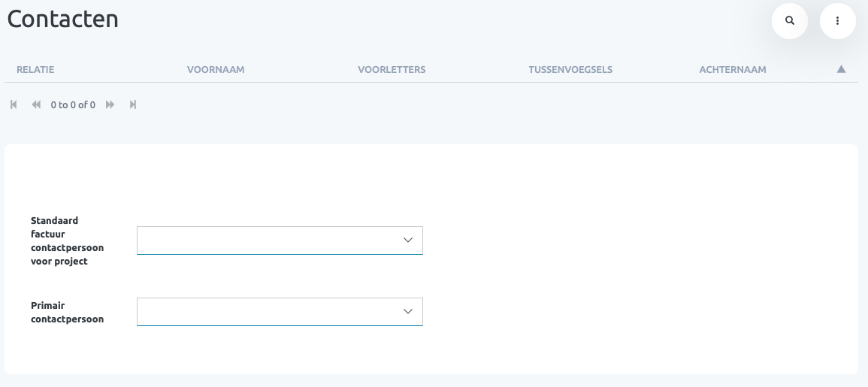Go to the previous page of contacts
This screenshot has width=868, height=387.
pyautogui.click(x=36, y=105)
